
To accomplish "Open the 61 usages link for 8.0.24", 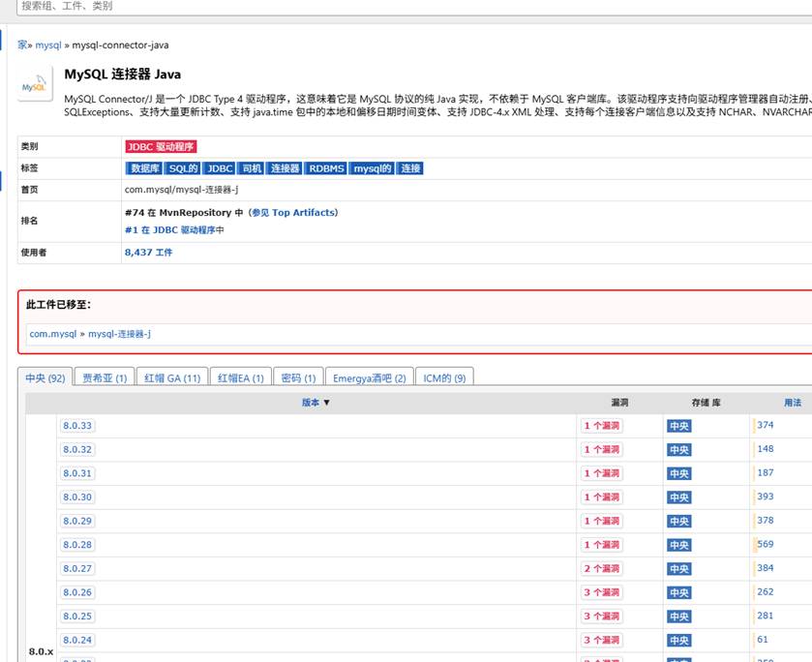I will coord(763,640).
